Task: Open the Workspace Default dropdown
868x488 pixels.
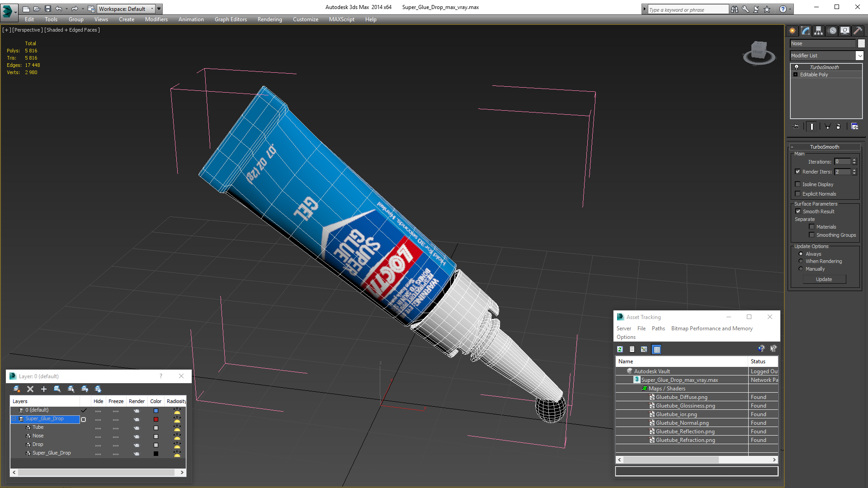Action: tap(127, 9)
